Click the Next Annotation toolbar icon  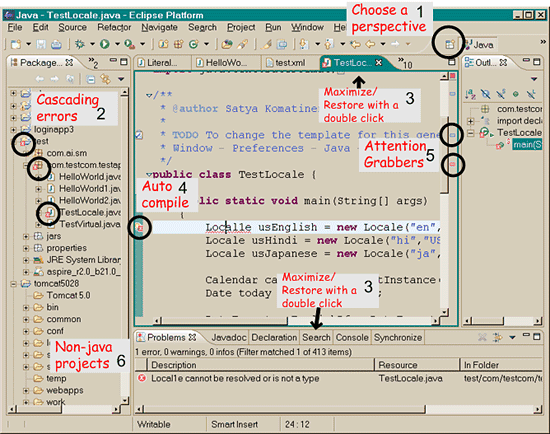coord(304,44)
